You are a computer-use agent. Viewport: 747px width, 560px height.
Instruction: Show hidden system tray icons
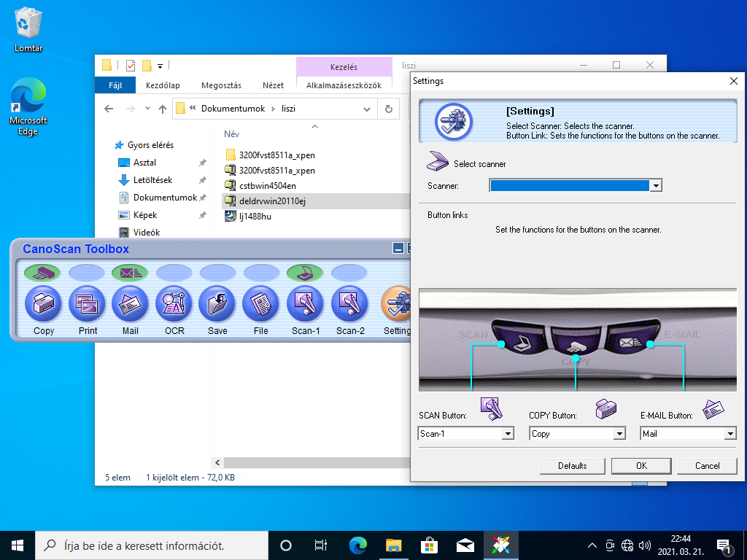pyautogui.click(x=592, y=545)
